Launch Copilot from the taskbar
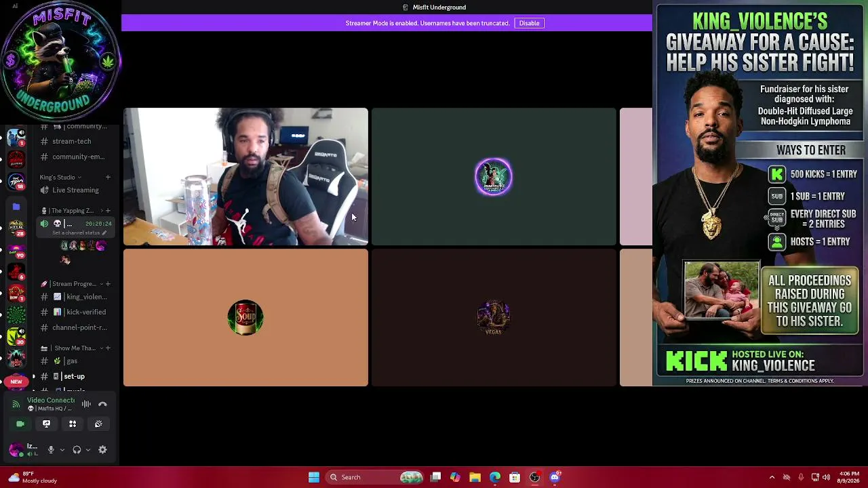 (455, 477)
